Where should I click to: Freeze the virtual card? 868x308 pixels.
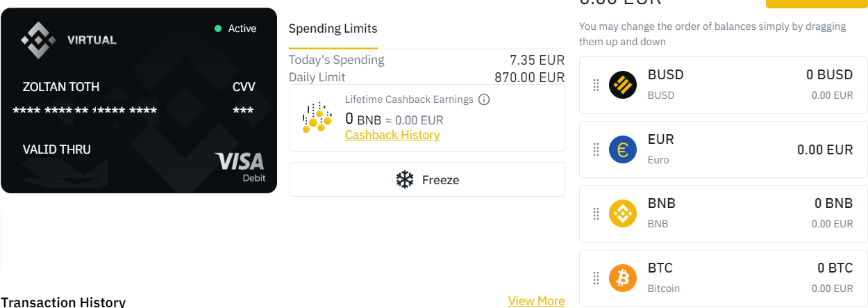427,180
